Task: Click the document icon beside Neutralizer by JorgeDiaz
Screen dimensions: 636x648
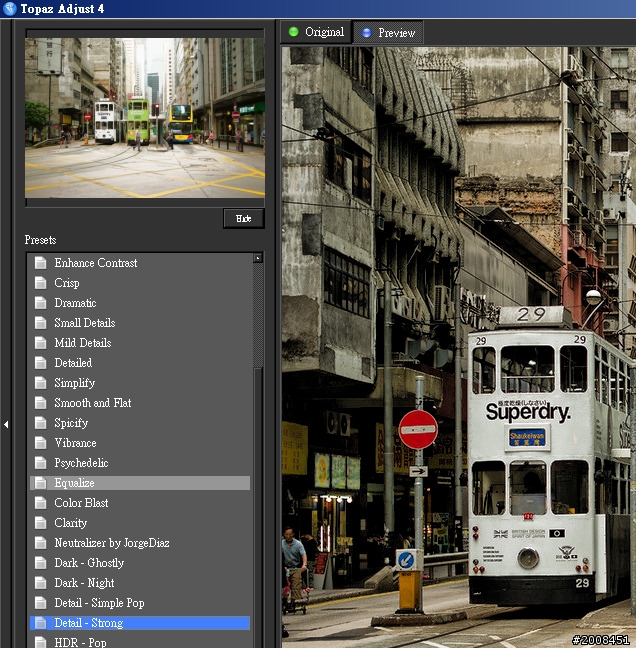Action: point(40,543)
